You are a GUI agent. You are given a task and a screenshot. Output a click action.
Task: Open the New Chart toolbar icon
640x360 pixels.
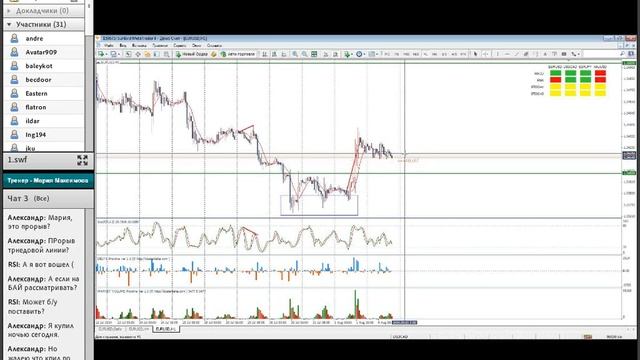coord(101,54)
